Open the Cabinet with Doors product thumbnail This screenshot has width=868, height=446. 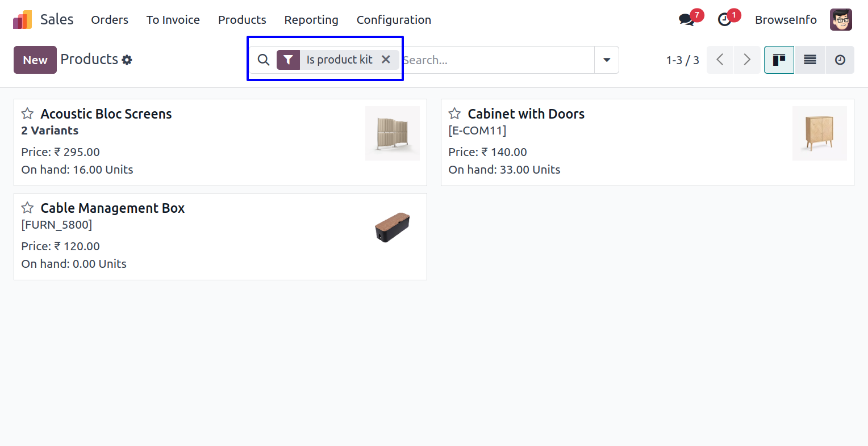(x=819, y=133)
